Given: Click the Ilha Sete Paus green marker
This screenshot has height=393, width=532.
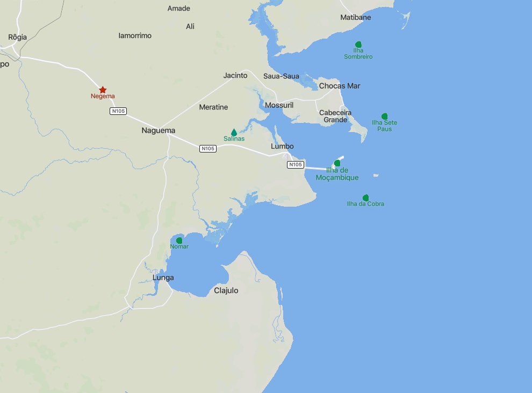Looking at the screenshot, I should pyautogui.click(x=384, y=117).
